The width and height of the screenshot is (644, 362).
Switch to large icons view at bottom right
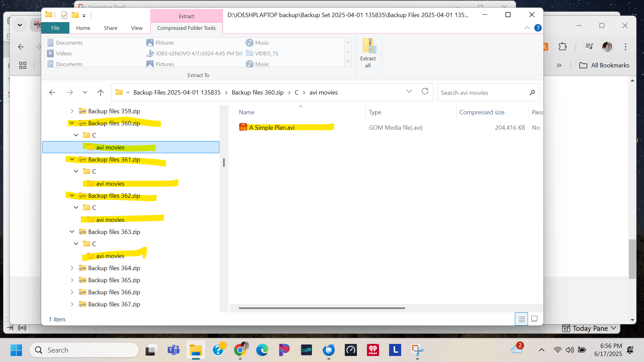coord(534,319)
